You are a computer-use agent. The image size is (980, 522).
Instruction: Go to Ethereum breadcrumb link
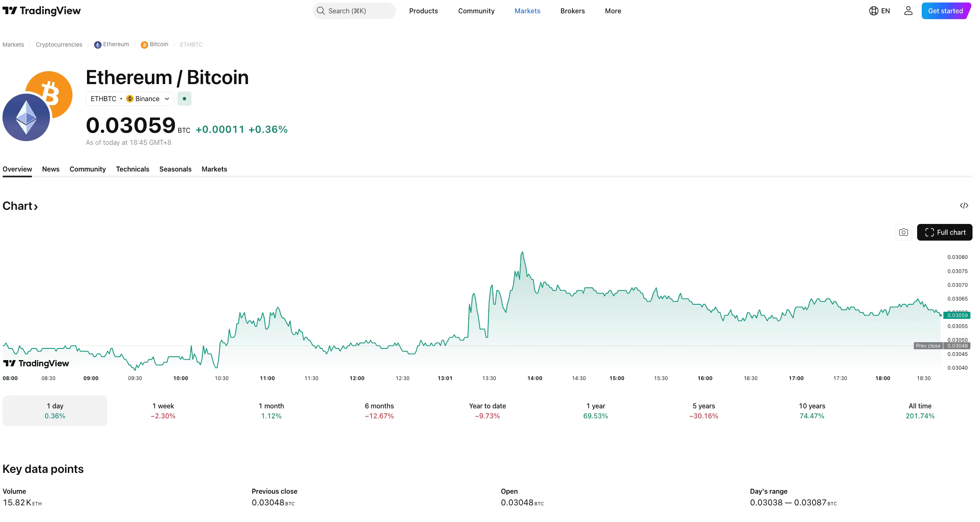[x=112, y=45]
